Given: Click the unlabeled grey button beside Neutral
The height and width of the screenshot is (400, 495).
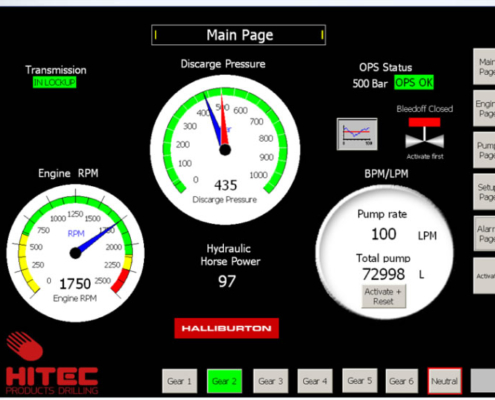Looking at the screenshot, I should (483, 381).
